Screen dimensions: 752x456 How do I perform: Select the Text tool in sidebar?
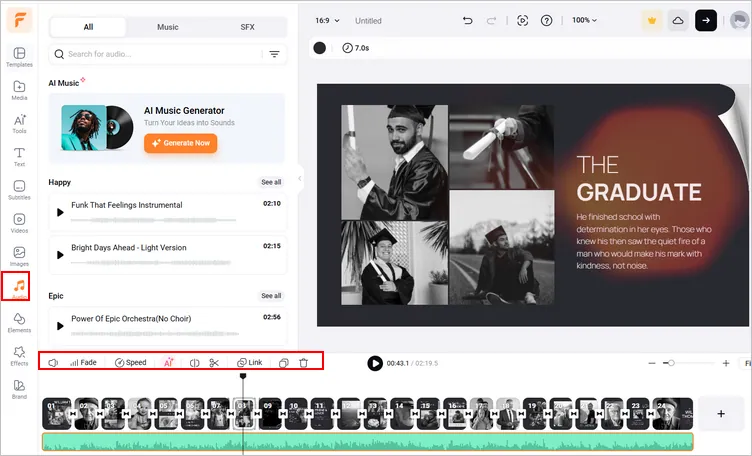point(19,156)
